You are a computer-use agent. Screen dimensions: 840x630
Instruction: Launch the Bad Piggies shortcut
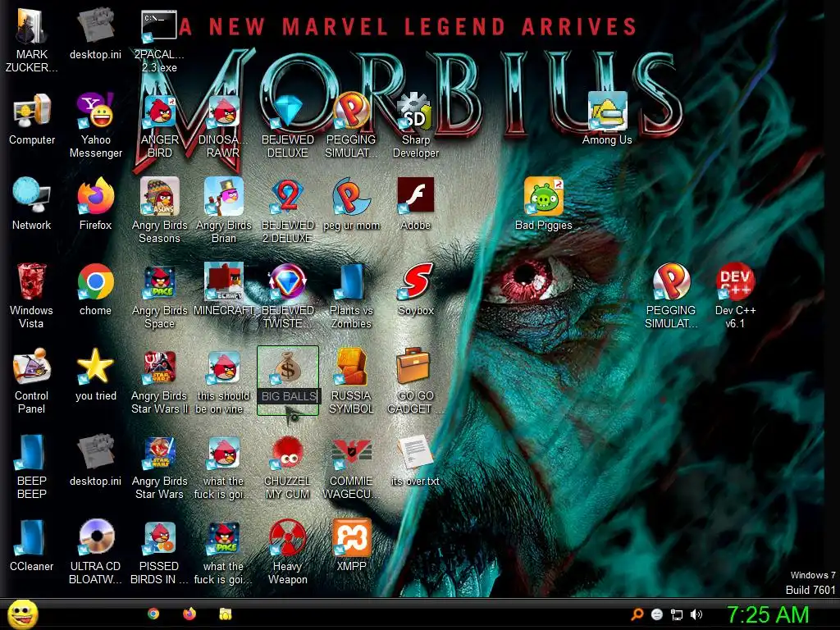tap(543, 195)
